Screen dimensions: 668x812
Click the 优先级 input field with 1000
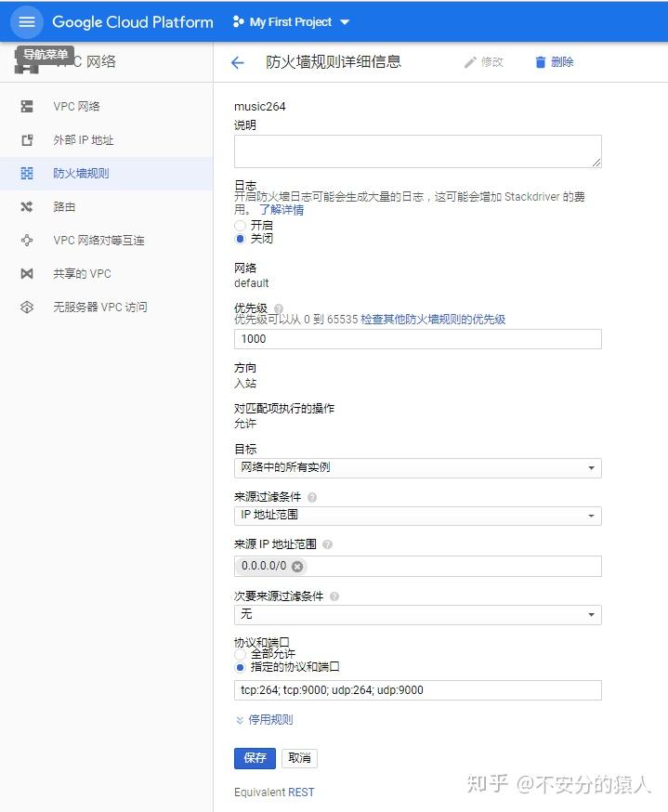417,339
